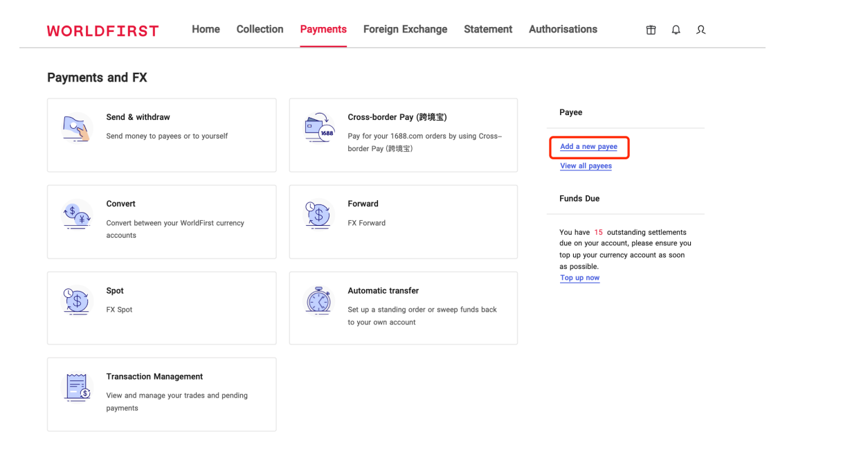868x449 pixels.
Task: Switch to the Collection tab
Action: tap(260, 29)
